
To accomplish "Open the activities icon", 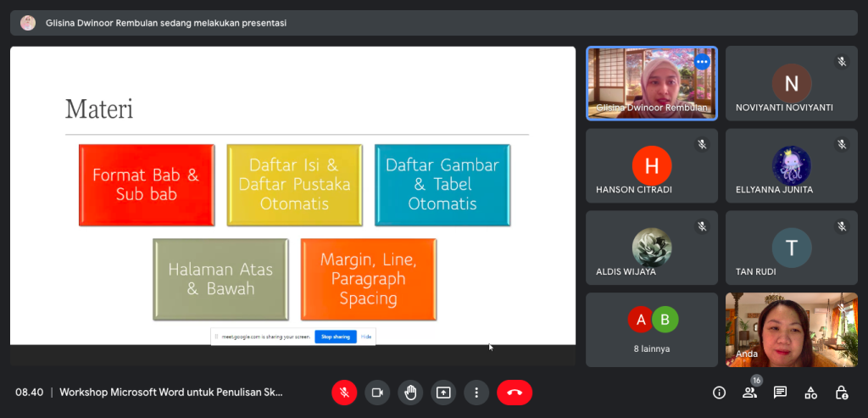I will 810,393.
